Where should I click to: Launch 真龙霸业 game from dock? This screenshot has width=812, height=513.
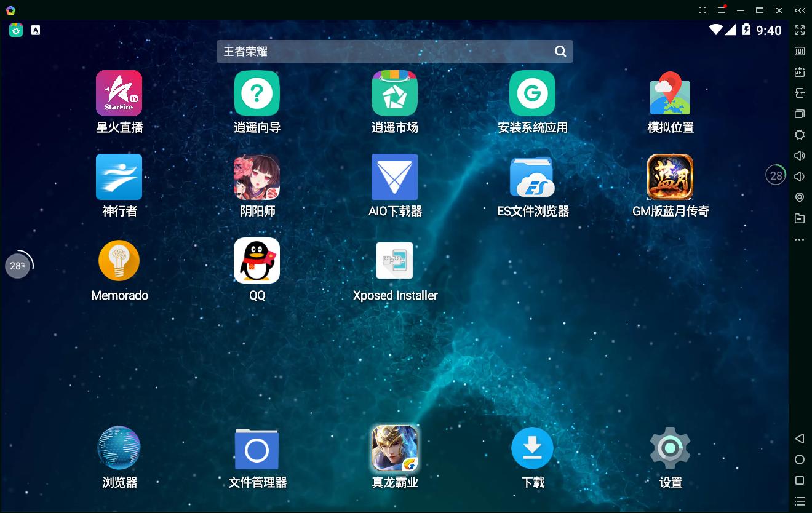click(x=395, y=448)
